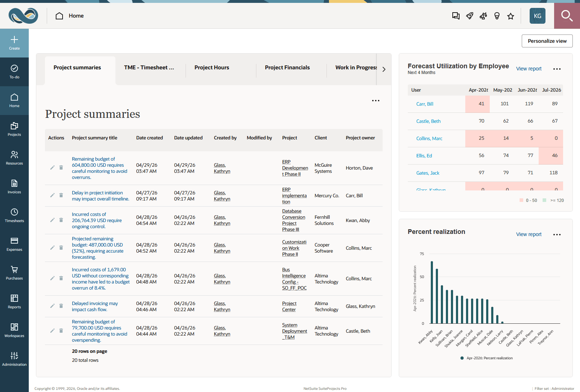Open Purchases in the sidebar

pos(14,273)
